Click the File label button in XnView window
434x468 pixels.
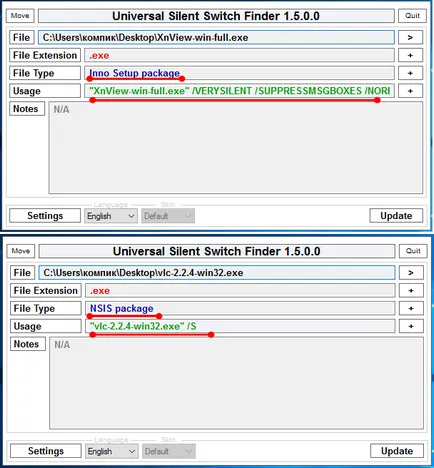pos(22,37)
